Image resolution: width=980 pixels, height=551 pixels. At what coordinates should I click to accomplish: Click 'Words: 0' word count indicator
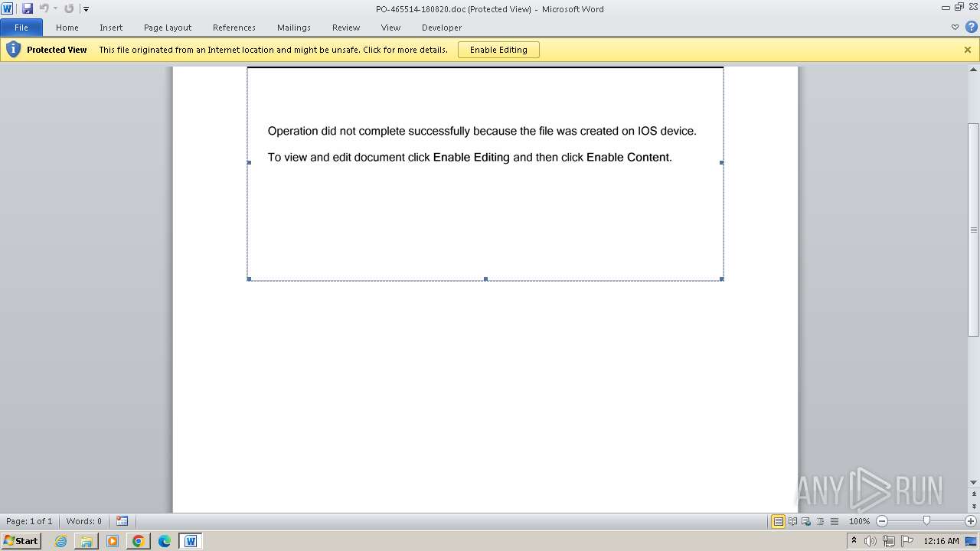83,521
